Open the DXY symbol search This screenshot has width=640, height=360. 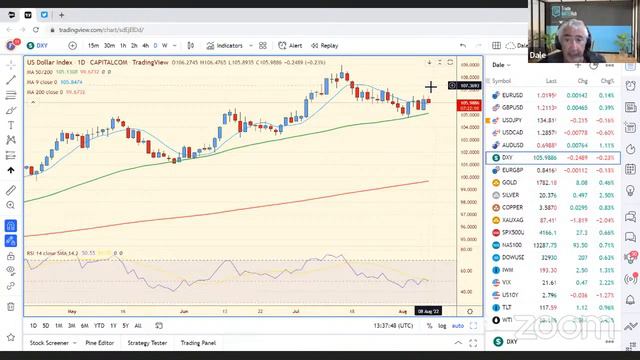(x=38, y=46)
